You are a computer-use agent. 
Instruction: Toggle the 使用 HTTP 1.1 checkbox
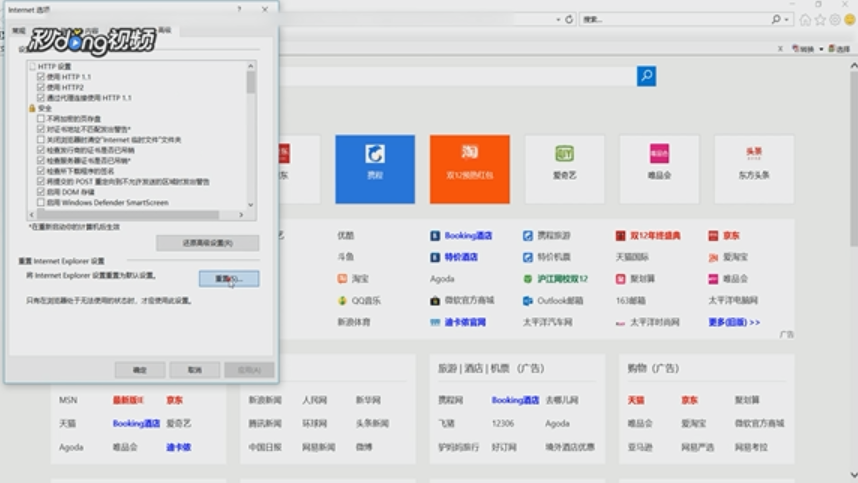click(x=40, y=77)
